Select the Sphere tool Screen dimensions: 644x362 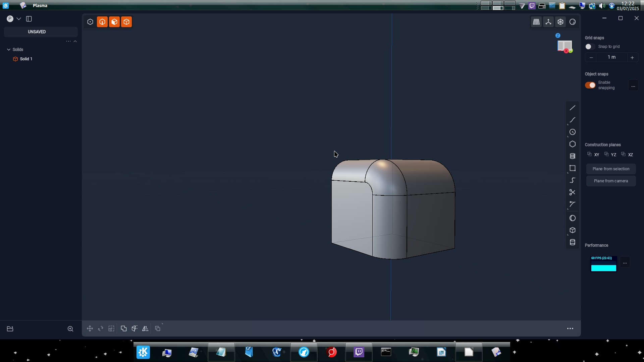point(573,218)
